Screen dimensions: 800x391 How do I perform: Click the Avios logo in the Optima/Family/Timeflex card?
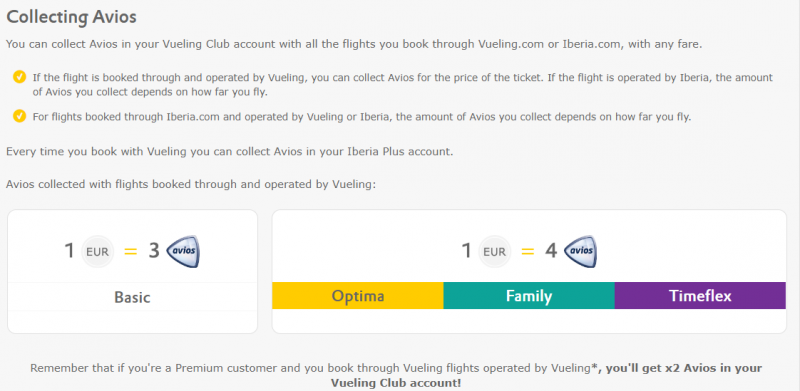[580, 251]
